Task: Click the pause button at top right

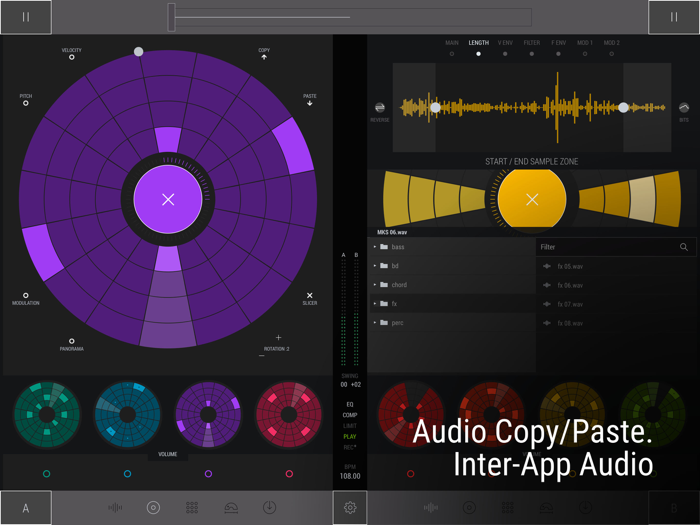Action: [x=674, y=17]
